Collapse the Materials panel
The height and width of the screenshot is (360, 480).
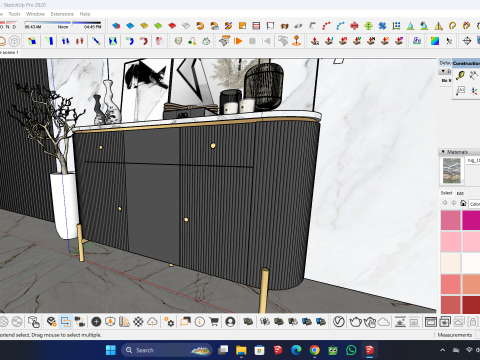tap(443, 152)
